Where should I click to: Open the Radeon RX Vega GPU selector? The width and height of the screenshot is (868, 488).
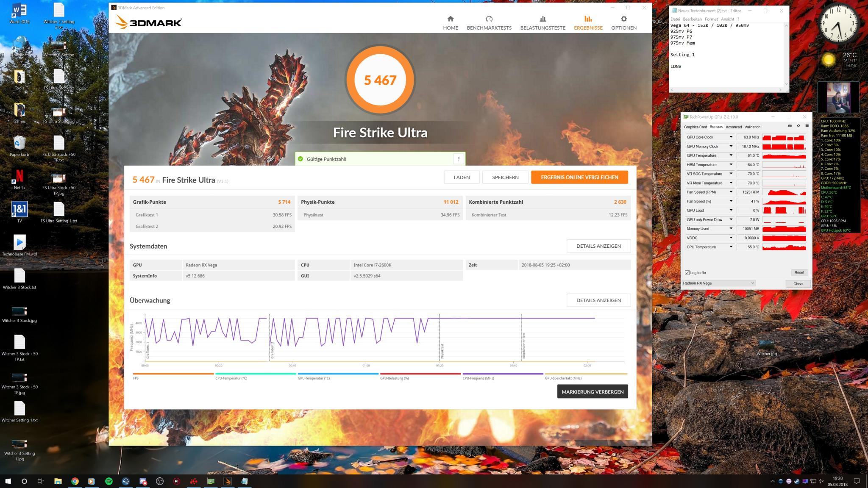click(x=719, y=283)
